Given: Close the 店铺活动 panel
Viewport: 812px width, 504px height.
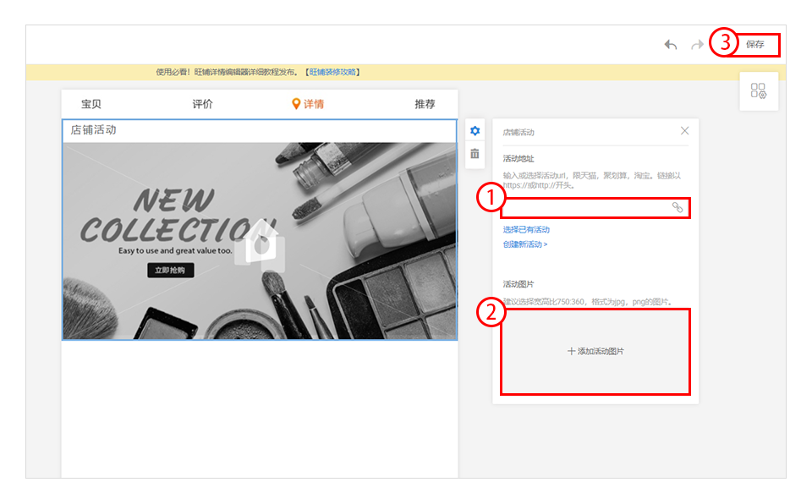Looking at the screenshot, I should [684, 131].
